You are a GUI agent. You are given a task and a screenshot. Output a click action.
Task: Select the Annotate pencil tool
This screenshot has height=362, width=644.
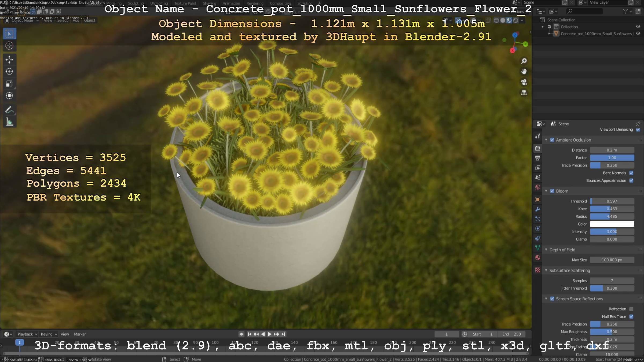click(x=9, y=110)
